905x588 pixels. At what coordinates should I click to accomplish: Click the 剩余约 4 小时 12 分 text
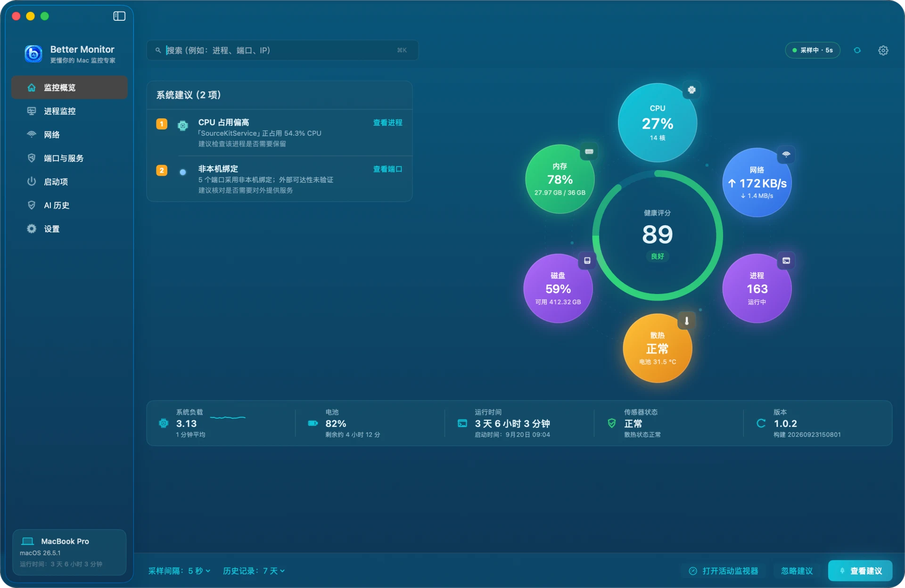tap(353, 434)
